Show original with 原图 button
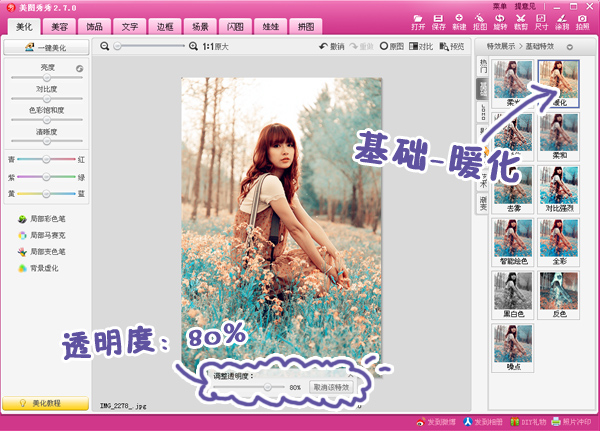The height and width of the screenshot is (431, 600). click(x=392, y=46)
